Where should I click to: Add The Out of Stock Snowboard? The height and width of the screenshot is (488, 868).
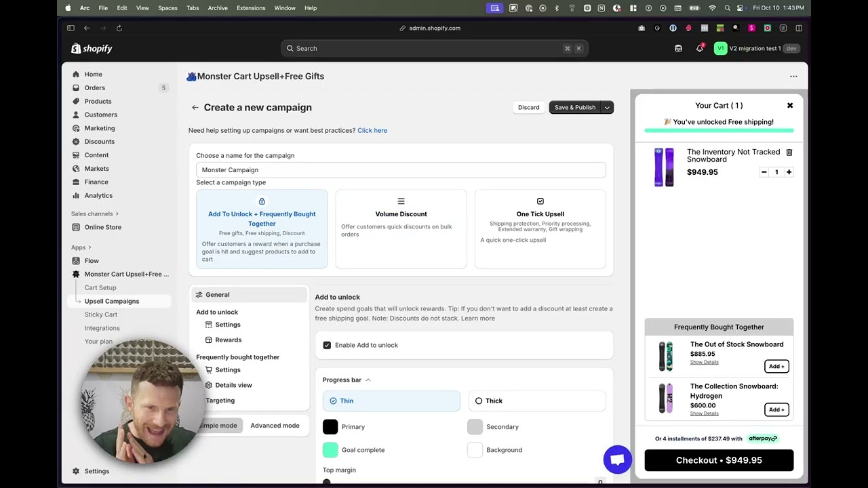click(776, 367)
